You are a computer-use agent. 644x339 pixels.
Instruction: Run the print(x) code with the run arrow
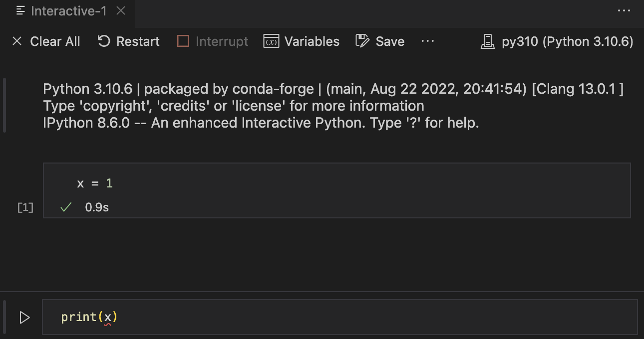[24, 317]
